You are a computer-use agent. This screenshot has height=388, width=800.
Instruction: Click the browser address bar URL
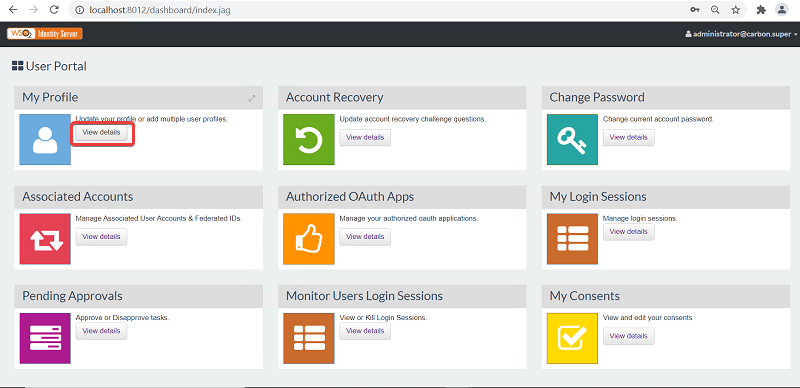point(160,10)
